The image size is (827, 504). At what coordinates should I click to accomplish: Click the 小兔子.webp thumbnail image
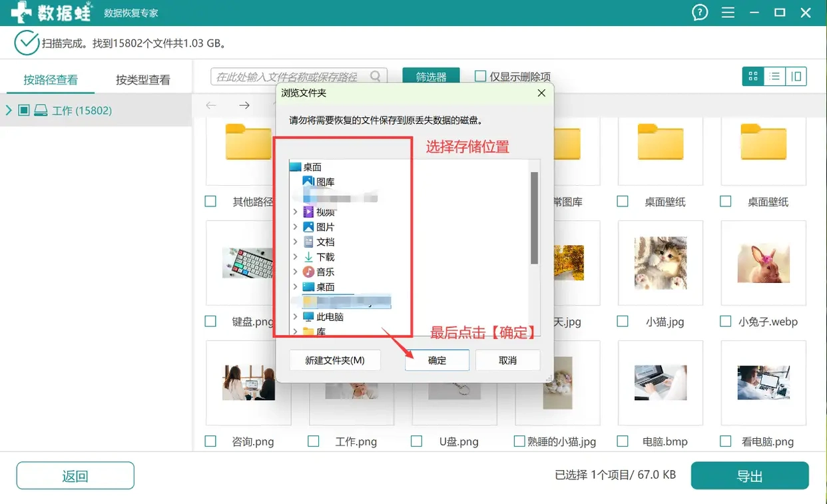pyautogui.click(x=763, y=263)
